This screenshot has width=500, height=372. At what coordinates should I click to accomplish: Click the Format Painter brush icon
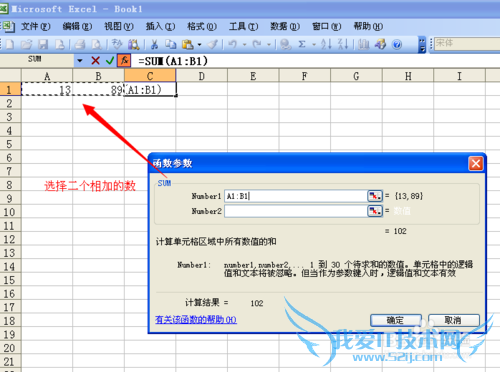(x=213, y=44)
